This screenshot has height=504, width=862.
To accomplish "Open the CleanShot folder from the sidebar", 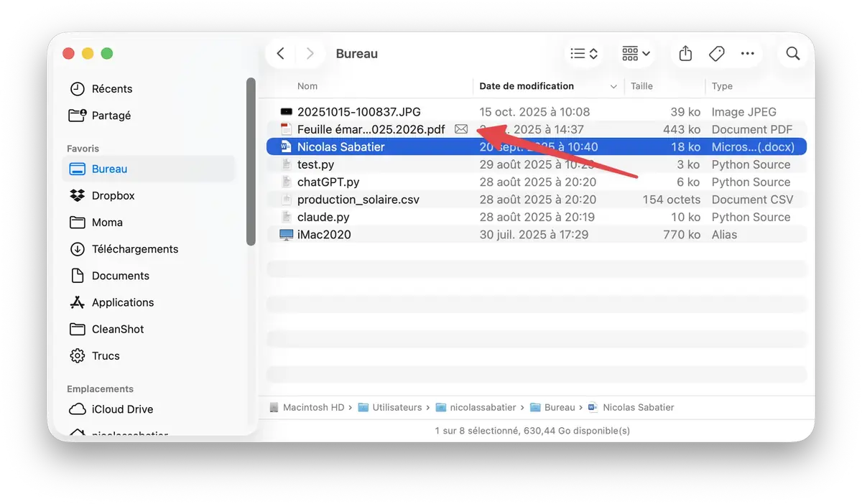I will (117, 329).
